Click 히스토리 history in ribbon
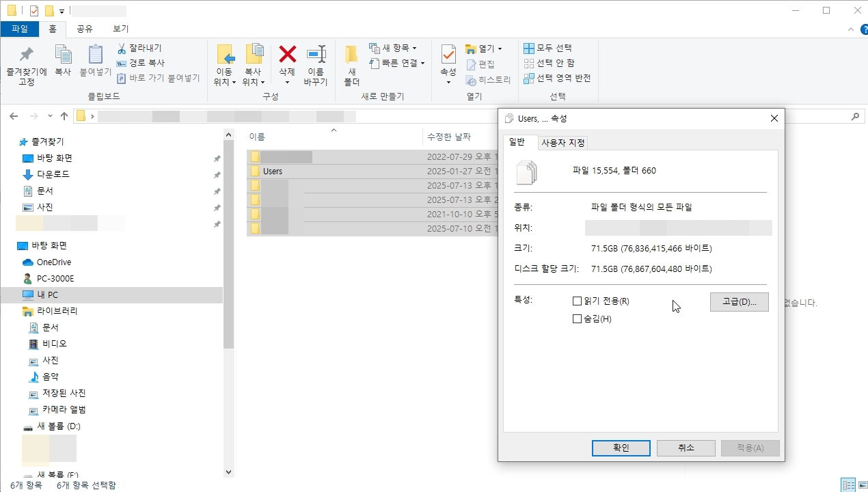This screenshot has height=492, width=868. tap(488, 80)
